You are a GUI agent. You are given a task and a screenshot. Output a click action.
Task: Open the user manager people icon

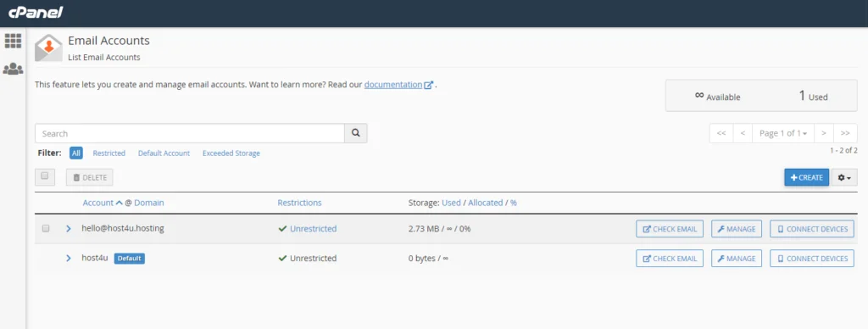click(13, 70)
